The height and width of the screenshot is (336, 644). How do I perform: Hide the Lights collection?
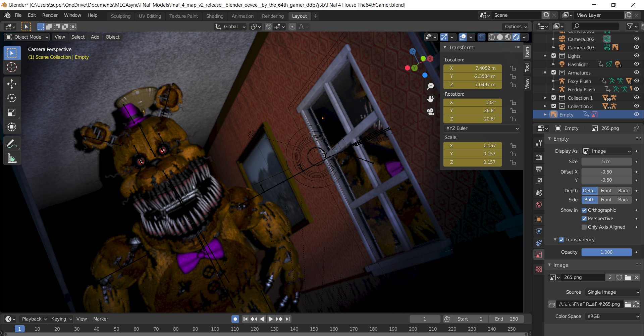(637, 56)
